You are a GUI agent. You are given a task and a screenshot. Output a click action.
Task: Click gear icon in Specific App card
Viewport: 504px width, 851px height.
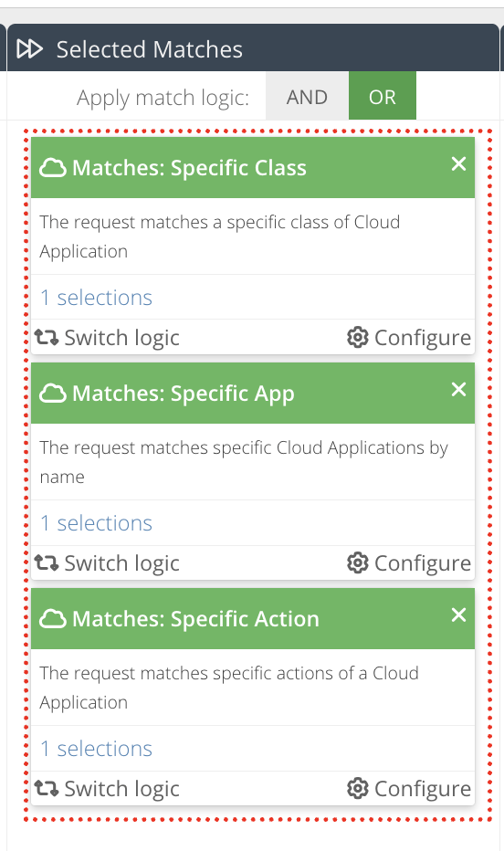358,562
